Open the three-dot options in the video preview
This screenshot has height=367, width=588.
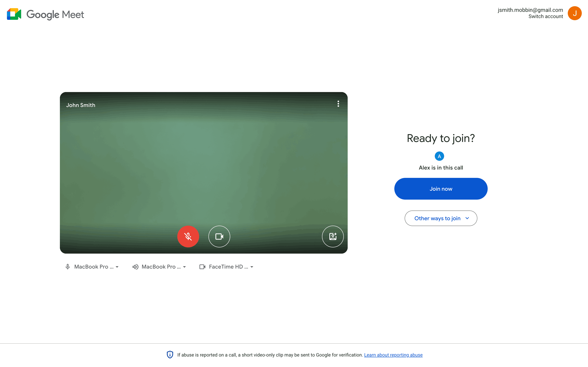coord(338,104)
